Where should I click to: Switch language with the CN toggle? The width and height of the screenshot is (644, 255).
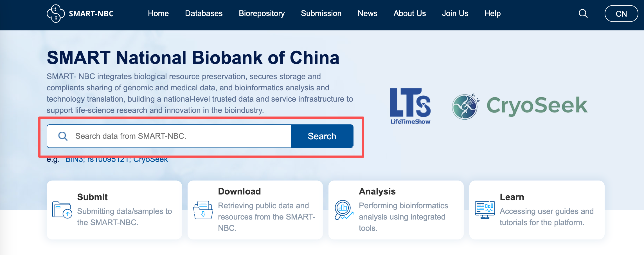pyautogui.click(x=621, y=14)
